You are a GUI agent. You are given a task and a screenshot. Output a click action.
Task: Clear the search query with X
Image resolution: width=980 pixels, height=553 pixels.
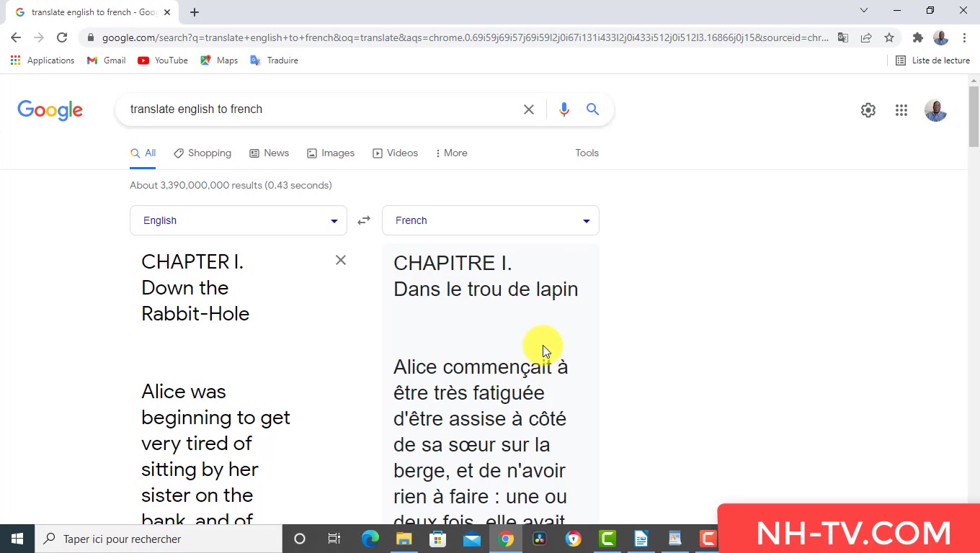[529, 109]
